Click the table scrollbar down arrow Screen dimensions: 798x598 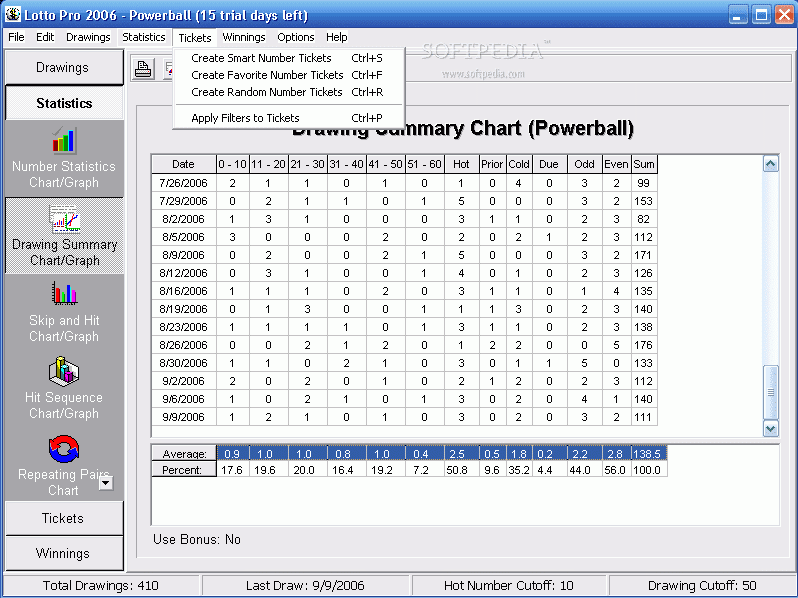click(x=771, y=429)
